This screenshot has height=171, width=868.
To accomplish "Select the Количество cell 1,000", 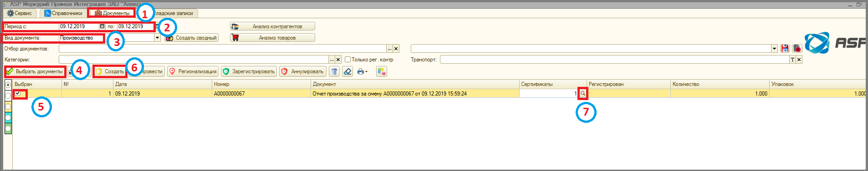I will pos(720,94).
